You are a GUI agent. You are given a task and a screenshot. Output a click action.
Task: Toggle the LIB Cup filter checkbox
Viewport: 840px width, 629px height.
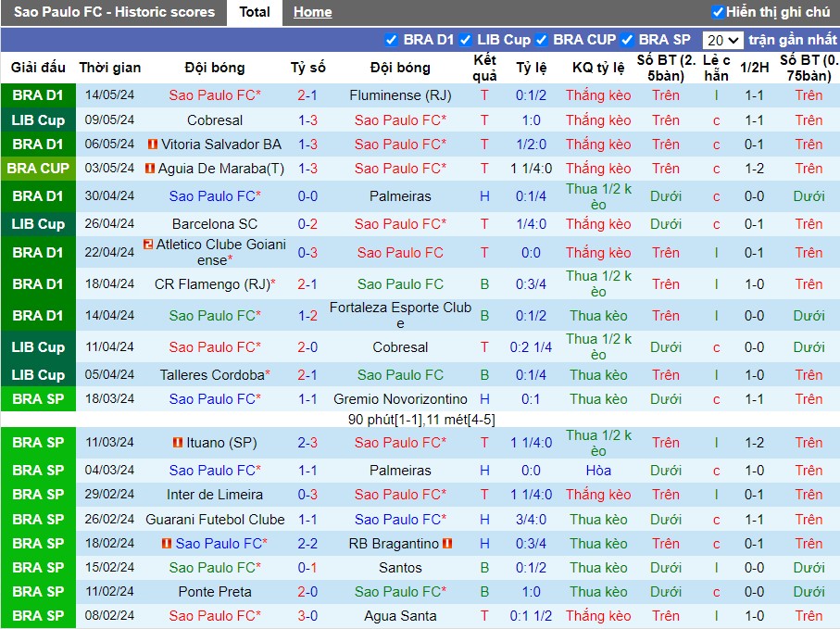pos(465,40)
